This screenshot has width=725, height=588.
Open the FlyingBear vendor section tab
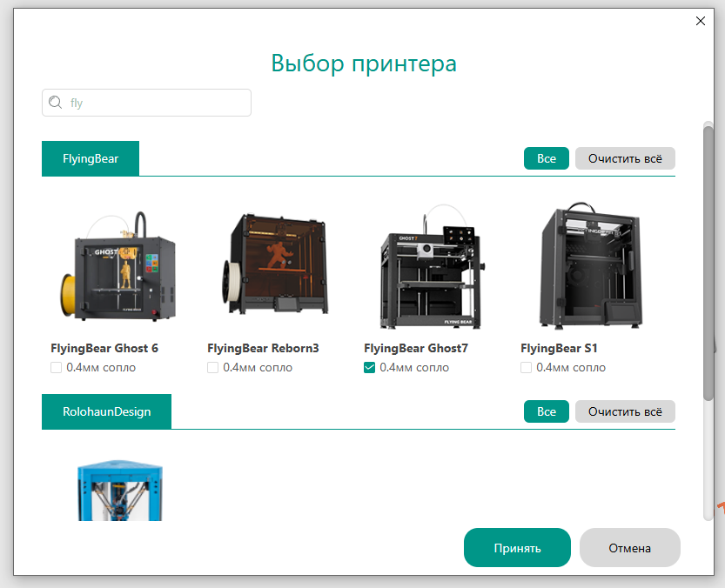click(x=91, y=158)
